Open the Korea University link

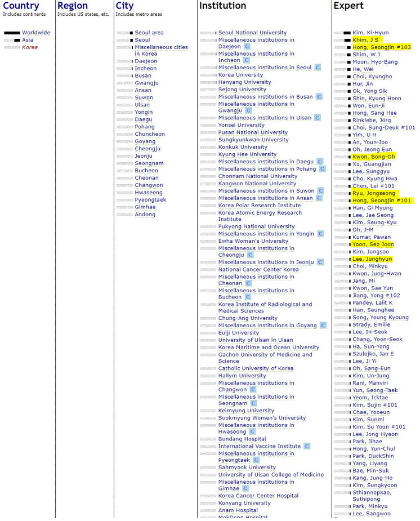tap(240, 75)
